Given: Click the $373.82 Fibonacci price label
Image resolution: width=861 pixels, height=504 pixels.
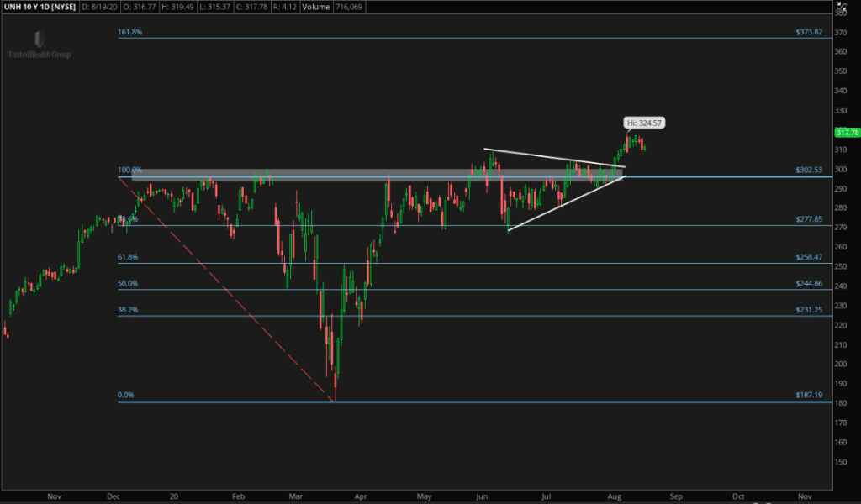Looking at the screenshot, I should [x=809, y=32].
